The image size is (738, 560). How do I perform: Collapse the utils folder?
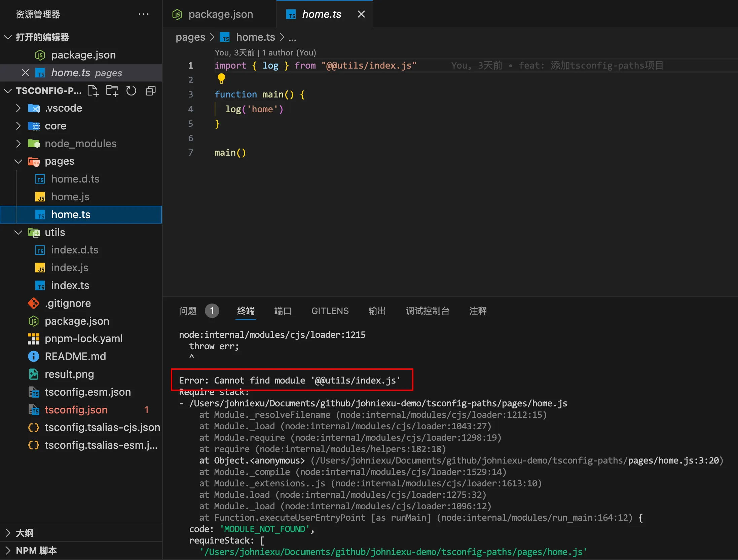(19, 232)
